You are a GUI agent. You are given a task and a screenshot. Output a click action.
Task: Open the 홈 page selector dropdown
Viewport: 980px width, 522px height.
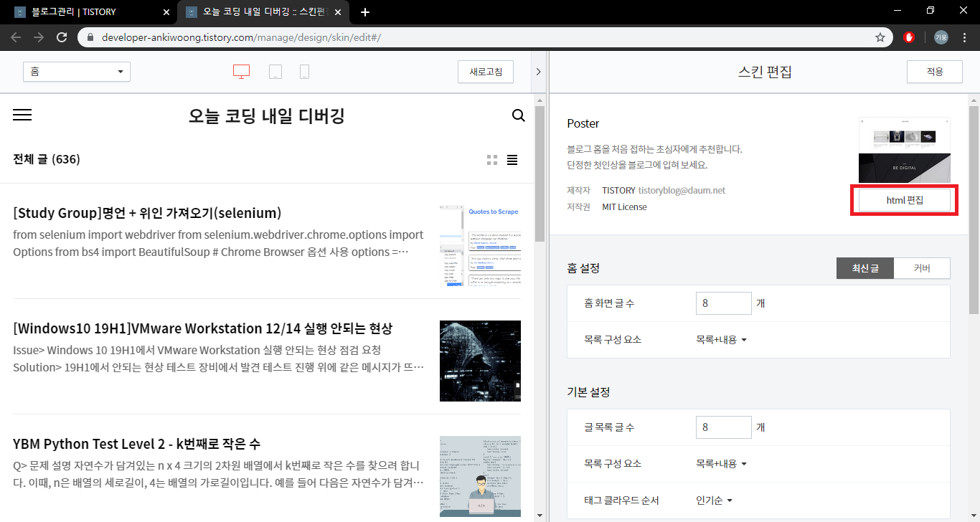click(x=77, y=72)
